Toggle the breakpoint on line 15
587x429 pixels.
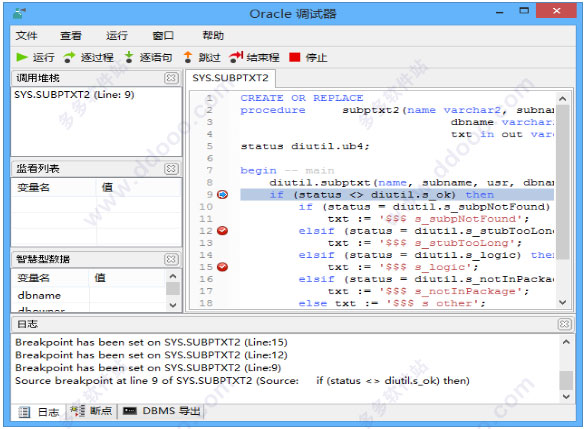click(222, 267)
